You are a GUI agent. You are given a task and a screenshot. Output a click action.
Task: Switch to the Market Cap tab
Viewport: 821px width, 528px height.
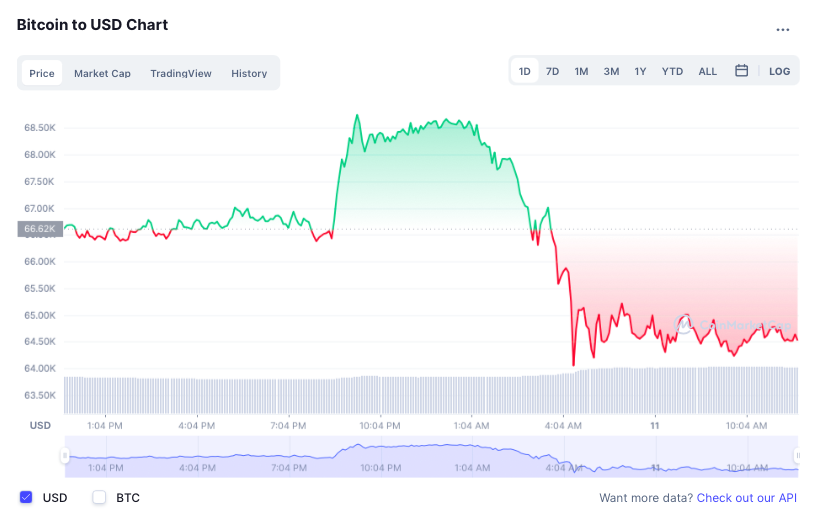[102, 73]
